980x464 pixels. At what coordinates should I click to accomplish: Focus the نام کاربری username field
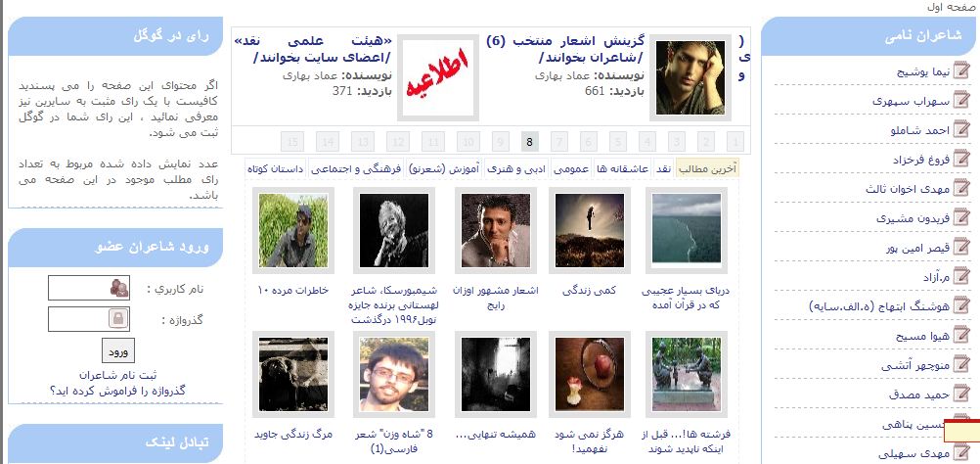click(89, 288)
